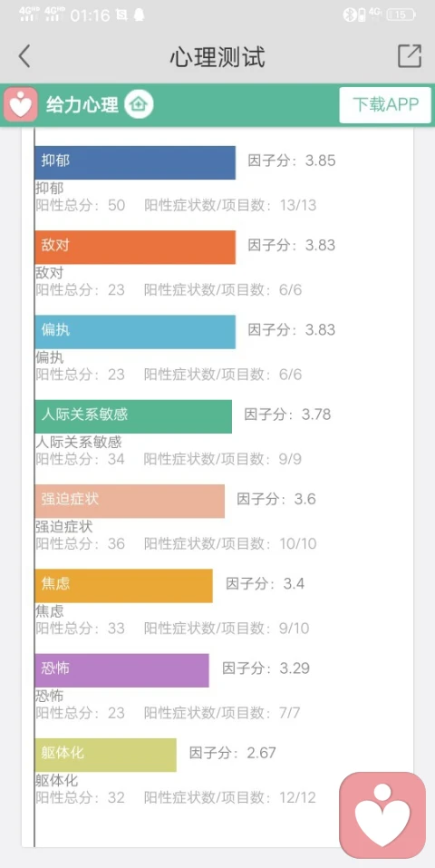435x868 pixels.
Task: Tap the floating pink heart icon
Action: click(x=382, y=815)
